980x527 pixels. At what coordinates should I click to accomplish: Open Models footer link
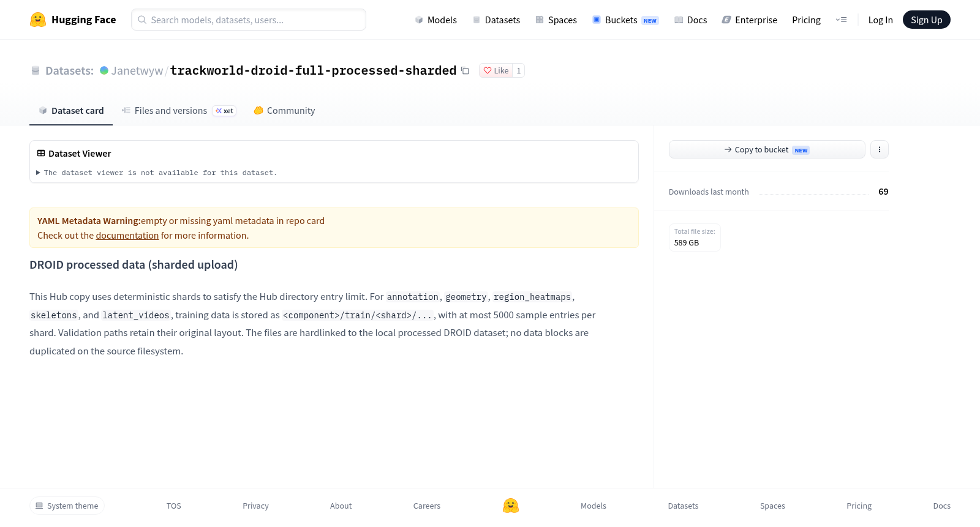[x=594, y=506]
